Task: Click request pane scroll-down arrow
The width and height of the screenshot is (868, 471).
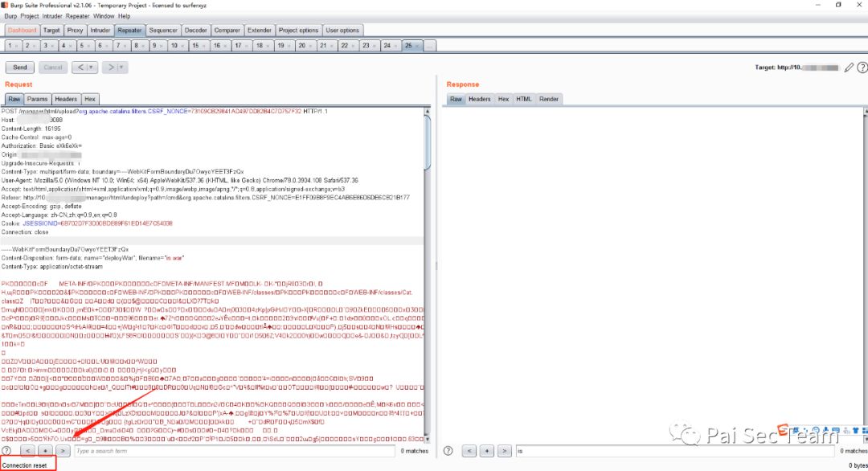Action: (x=428, y=439)
